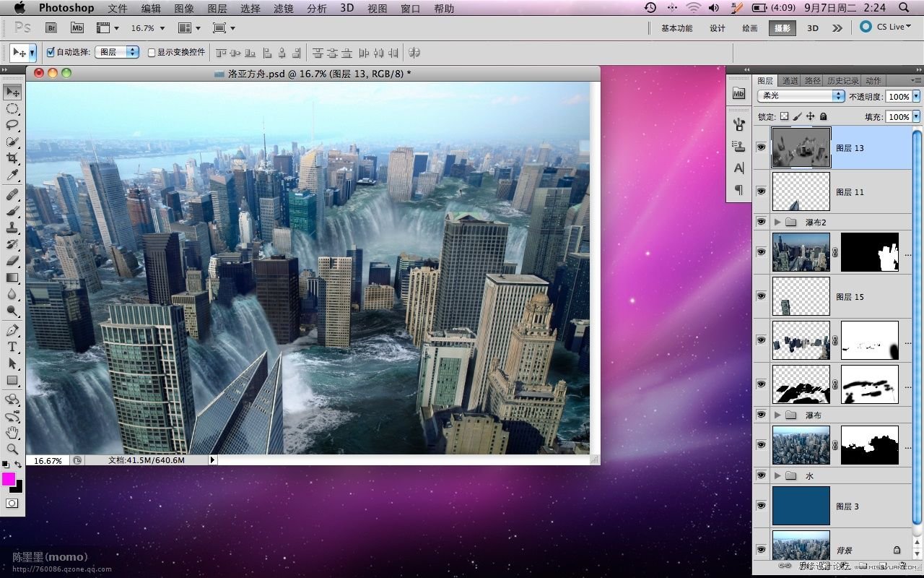Expand the 瀑布 layer group

(x=777, y=415)
